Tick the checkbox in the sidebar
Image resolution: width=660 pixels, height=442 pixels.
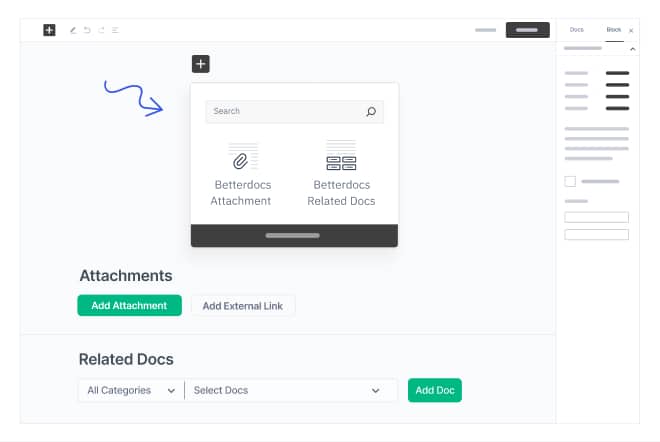pyautogui.click(x=570, y=181)
